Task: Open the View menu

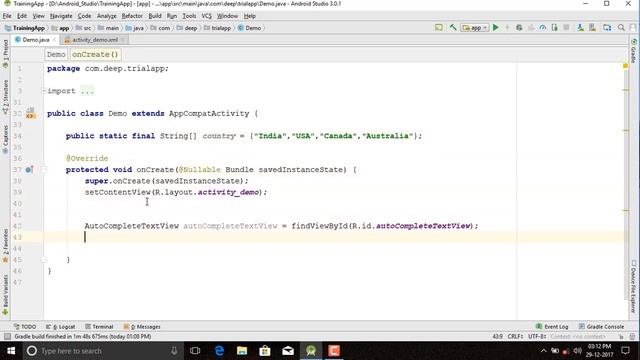Action: coord(38,16)
